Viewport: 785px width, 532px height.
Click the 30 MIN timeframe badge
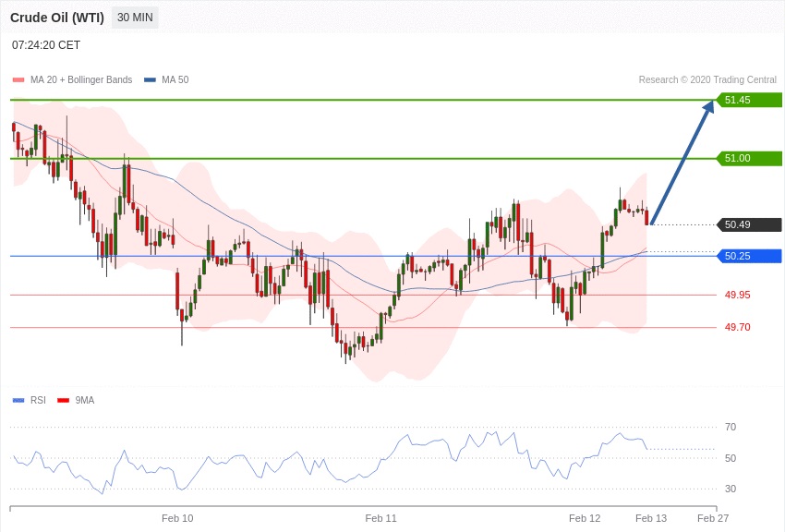point(135,18)
